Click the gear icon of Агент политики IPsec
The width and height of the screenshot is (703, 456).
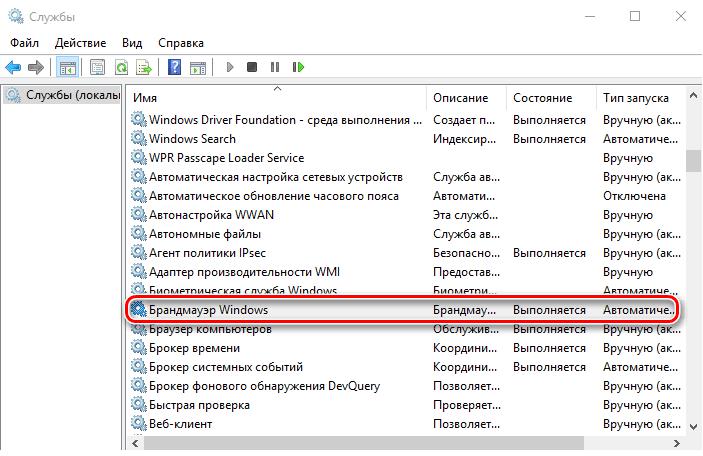(139, 252)
